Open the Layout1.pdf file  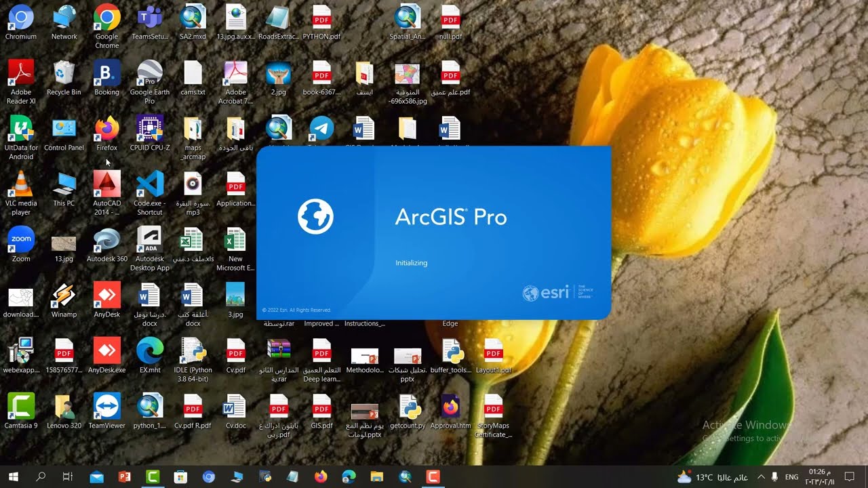pyautogui.click(x=494, y=356)
